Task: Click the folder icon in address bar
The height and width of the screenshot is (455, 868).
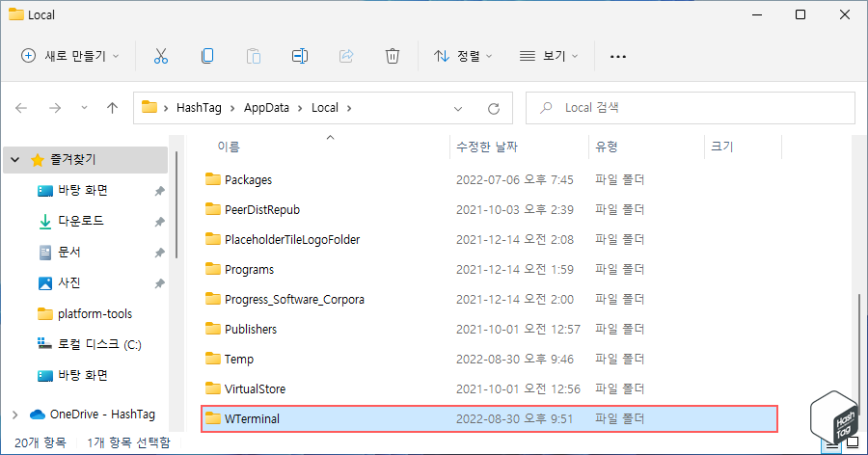Action: click(x=149, y=107)
